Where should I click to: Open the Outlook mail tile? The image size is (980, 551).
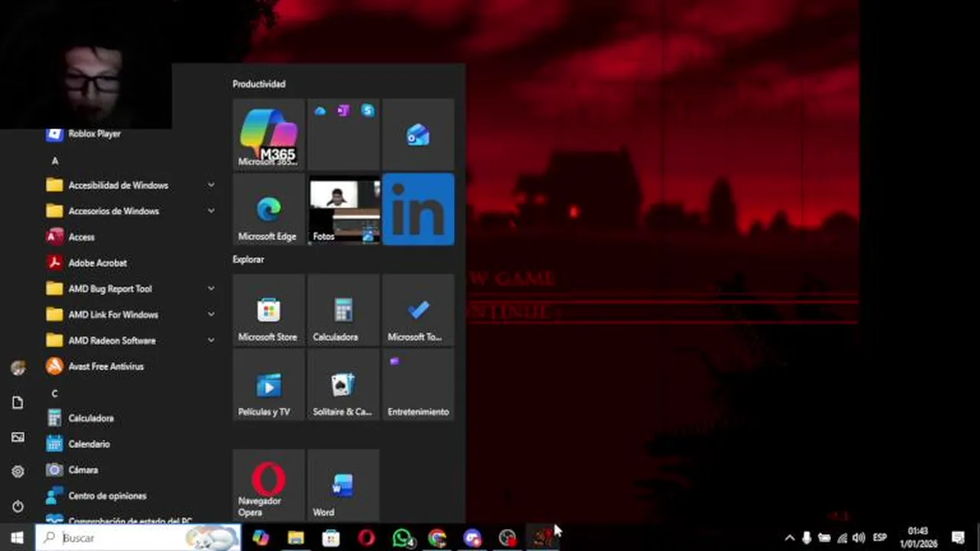point(418,134)
